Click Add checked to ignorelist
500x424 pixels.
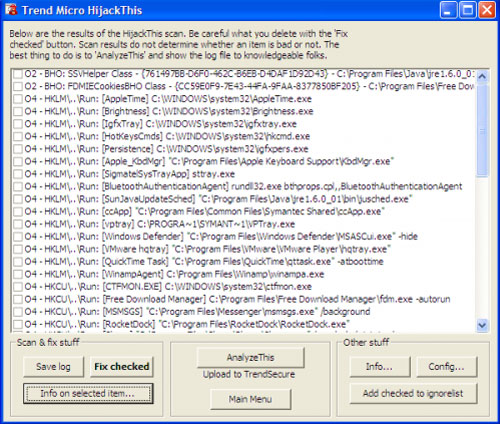tap(413, 393)
